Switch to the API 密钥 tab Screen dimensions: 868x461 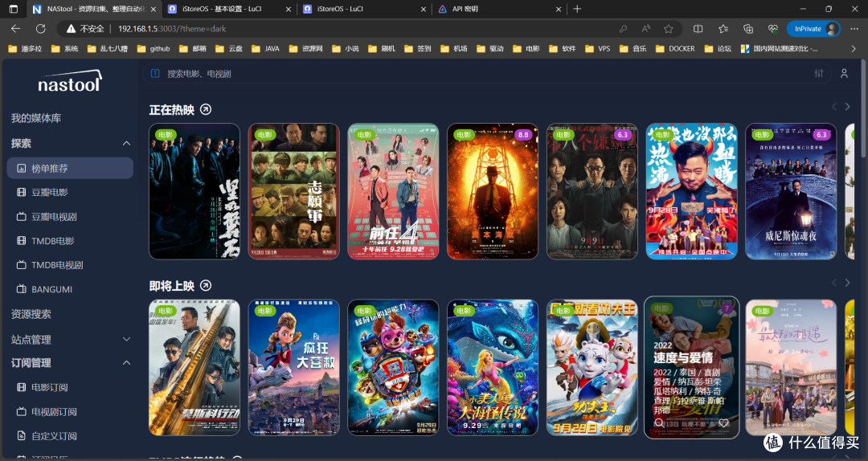click(x=499, y=9)
